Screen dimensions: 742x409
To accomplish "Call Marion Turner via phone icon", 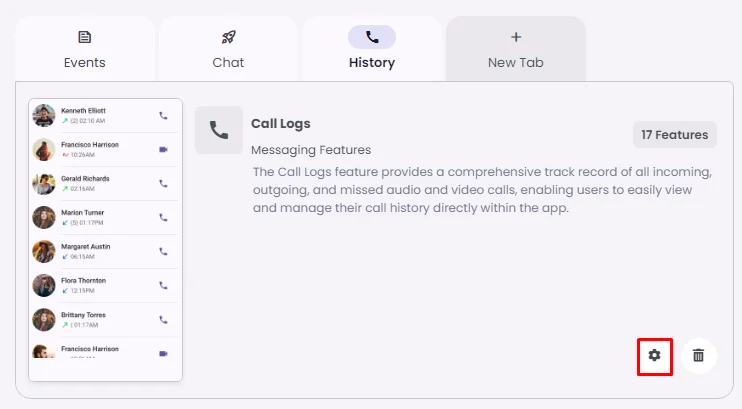I will coord(163,218).
